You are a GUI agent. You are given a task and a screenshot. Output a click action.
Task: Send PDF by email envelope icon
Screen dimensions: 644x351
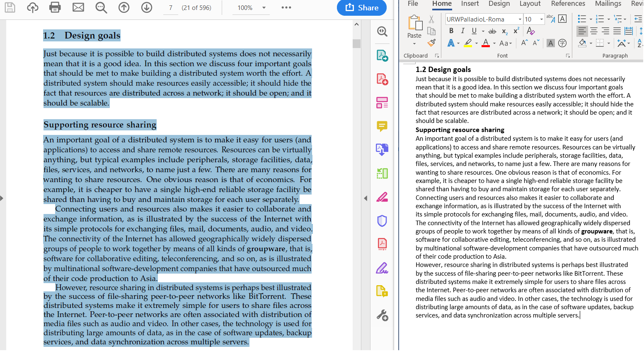pyautogui.click(x=78, y=7)
